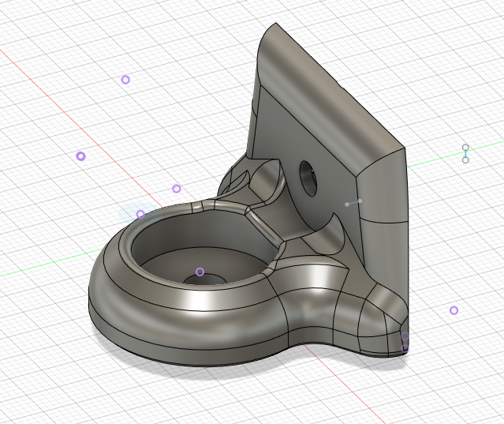
Task: Select the round hole in the vertical plate
Action: (308, 178)
